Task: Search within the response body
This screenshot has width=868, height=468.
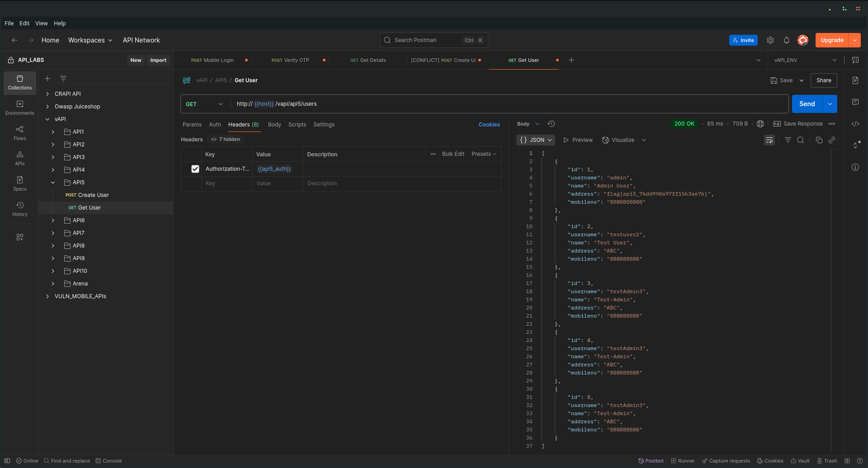Action: pyautogui.click(x=801, y=140)
